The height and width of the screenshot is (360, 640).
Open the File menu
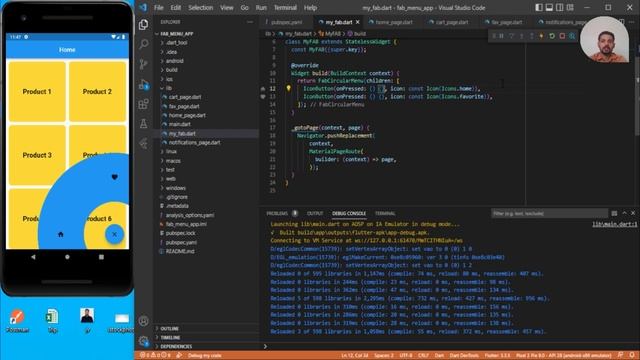tap(158, 8)
